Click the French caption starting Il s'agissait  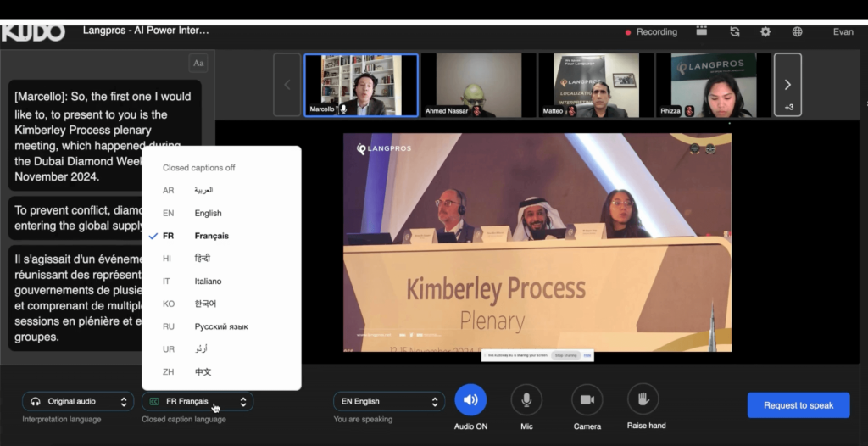77,298
